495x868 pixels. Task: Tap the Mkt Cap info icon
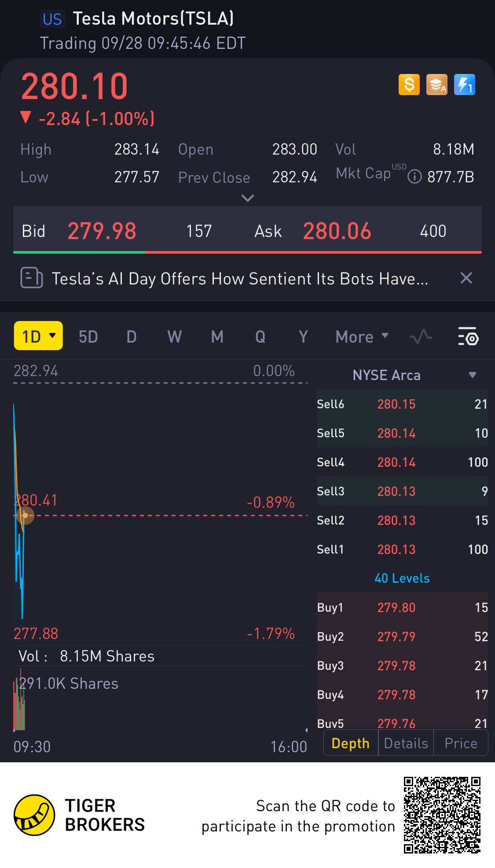pyautogui.click(x=414, y=177)
